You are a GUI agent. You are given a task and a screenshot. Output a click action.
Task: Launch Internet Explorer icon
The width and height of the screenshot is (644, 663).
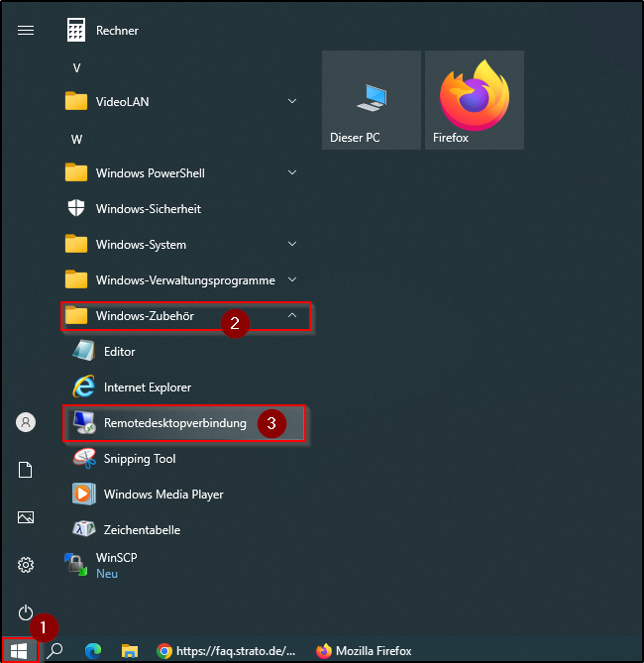tap(84, 387)
